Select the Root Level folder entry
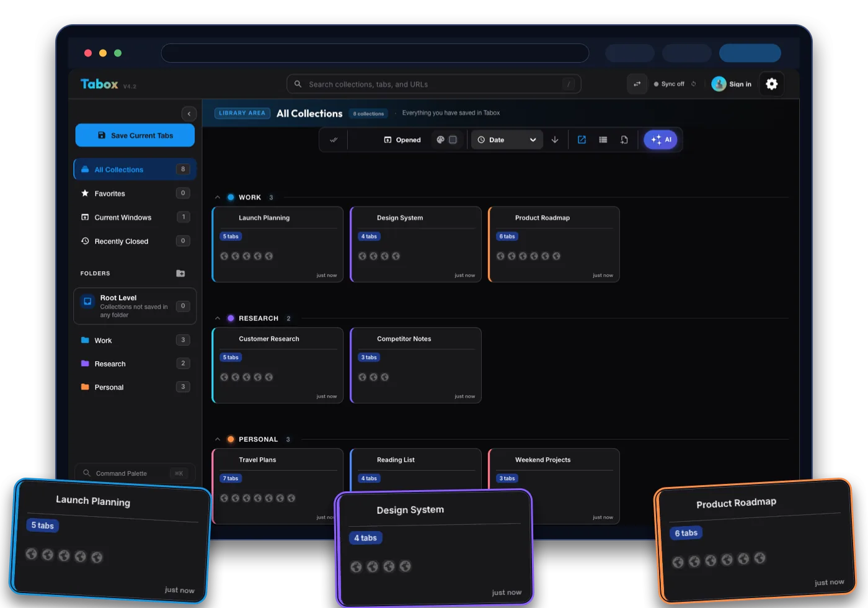The height and width of the screenshot is (608, 868). click(135, 306)
